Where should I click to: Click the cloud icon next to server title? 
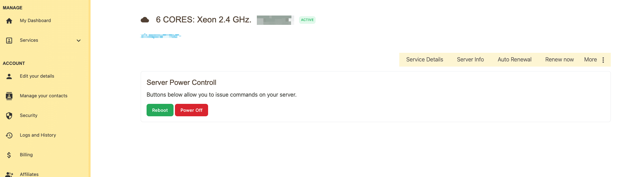tap(145, 20)
